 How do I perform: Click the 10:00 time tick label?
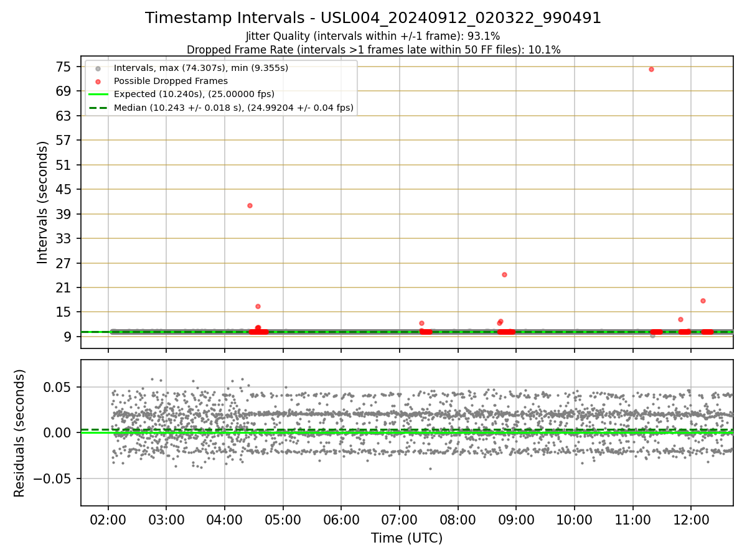575,520
